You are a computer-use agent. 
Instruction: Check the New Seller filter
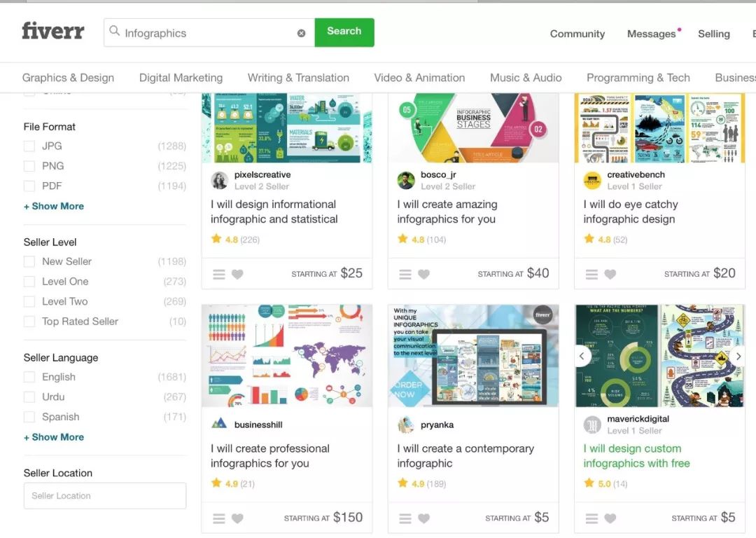(29, 261)
